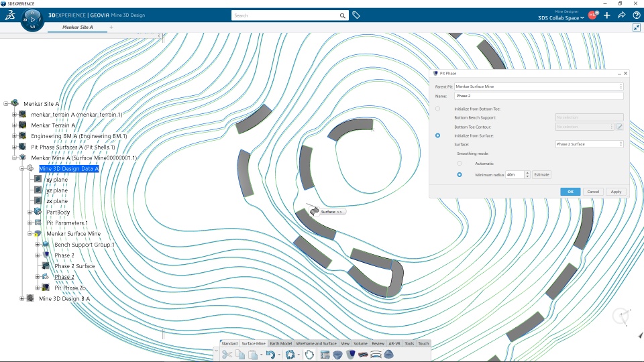Select Initialize from Surface radio button

click(437, 135)
